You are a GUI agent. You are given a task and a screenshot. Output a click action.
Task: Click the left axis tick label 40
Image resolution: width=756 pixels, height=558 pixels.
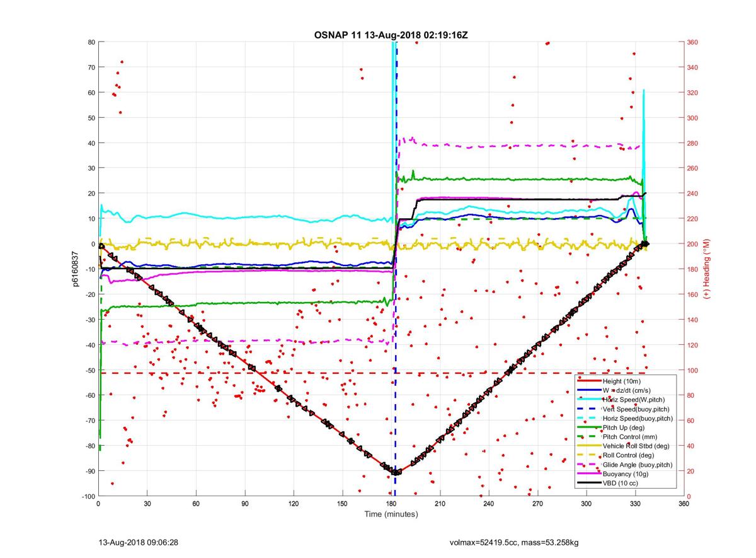coord(91,143)
